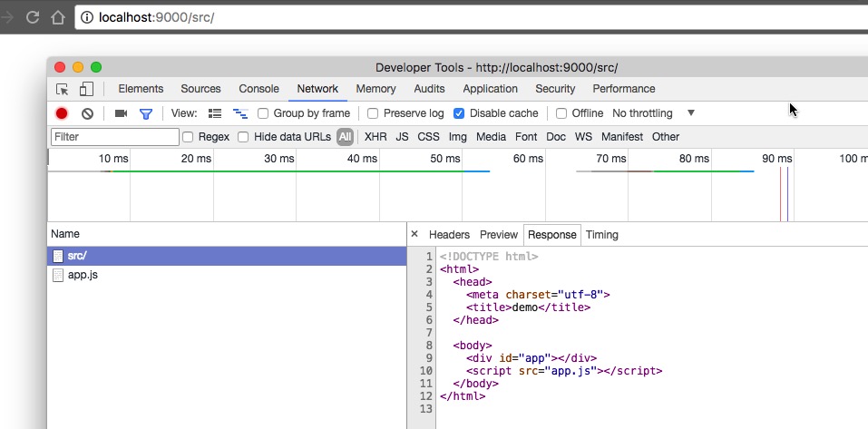
Task: Switch to the Headers tab
Action: pyautogui.click(x=449, y=234)
